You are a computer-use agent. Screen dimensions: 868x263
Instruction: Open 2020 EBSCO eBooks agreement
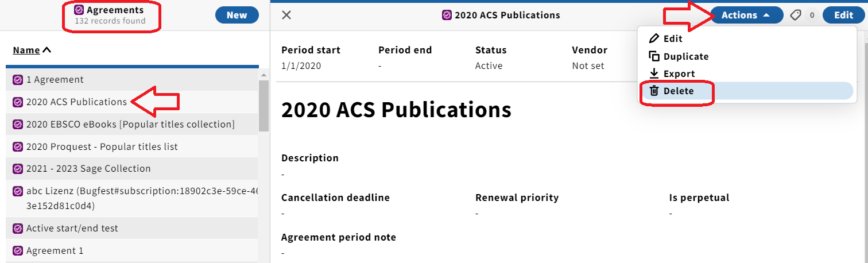pos(132,124)
